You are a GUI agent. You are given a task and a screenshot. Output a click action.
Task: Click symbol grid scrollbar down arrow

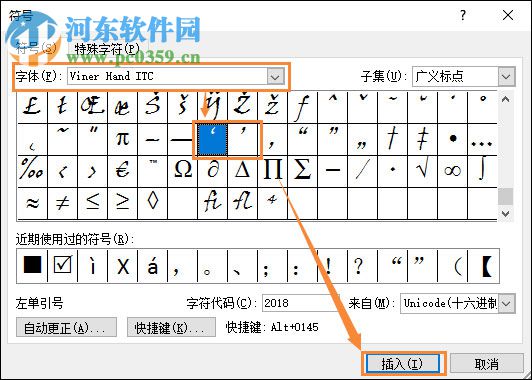click(x=506, y=213)
